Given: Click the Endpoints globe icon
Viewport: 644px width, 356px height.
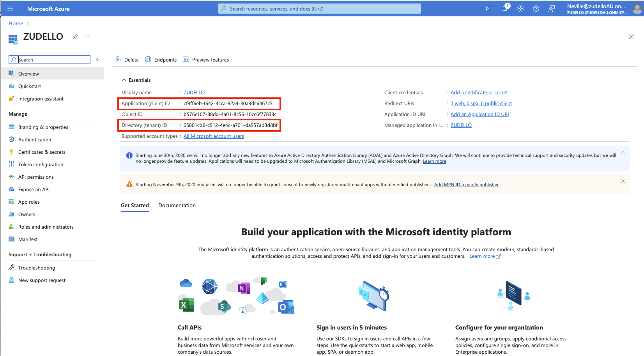Looking at the screenshot, I should click(148, 59).
